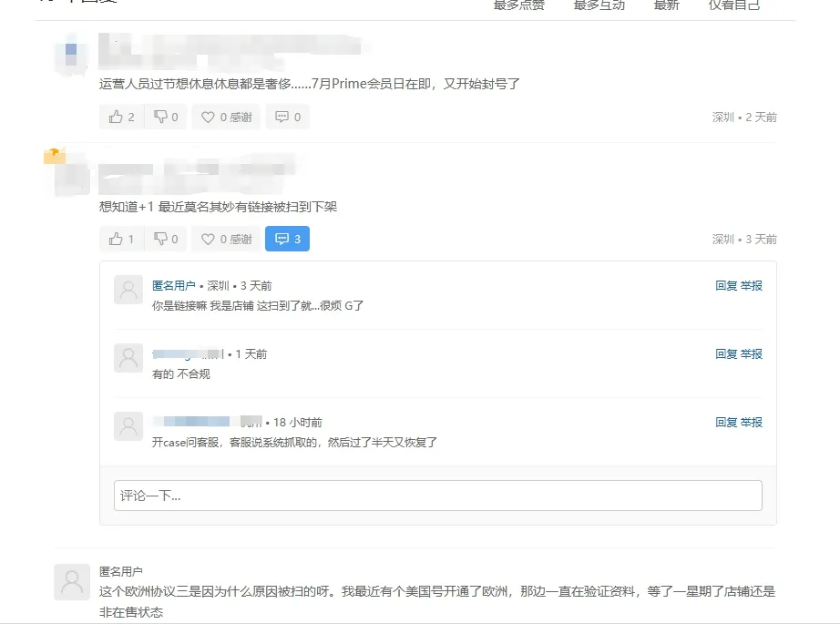
Task: Select the text 想知道+1 最近莫名其妙有链接被扫到下架
Action: (218, 207)
